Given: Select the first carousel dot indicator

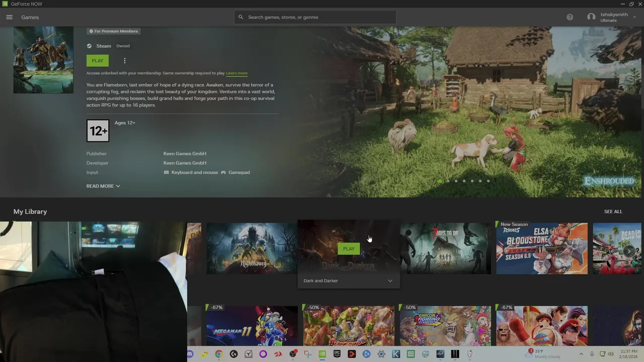Looking at the screenshot, I should click(x=440, y=181).
